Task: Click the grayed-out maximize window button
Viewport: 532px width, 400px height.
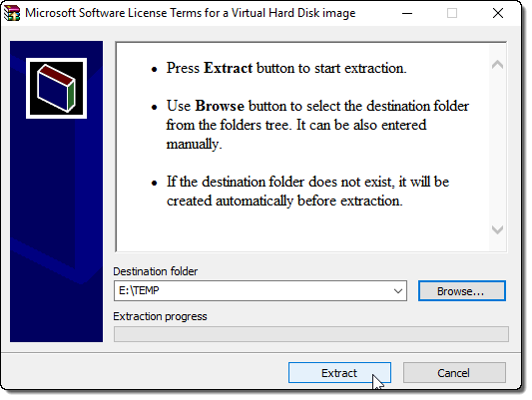Action: [x=452, y=14]
